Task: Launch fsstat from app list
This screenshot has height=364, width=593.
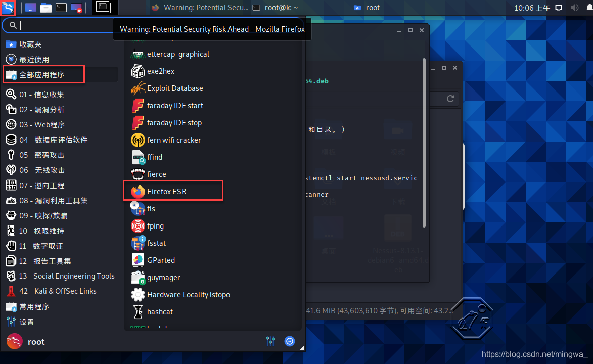Action: (x=212, y=243)
